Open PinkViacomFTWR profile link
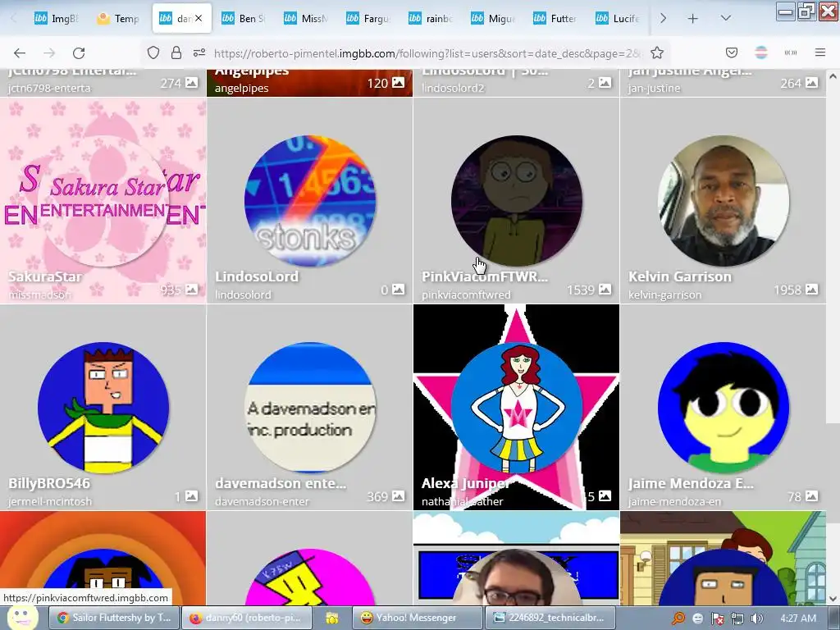840x630 pixels. click(485, 277)
